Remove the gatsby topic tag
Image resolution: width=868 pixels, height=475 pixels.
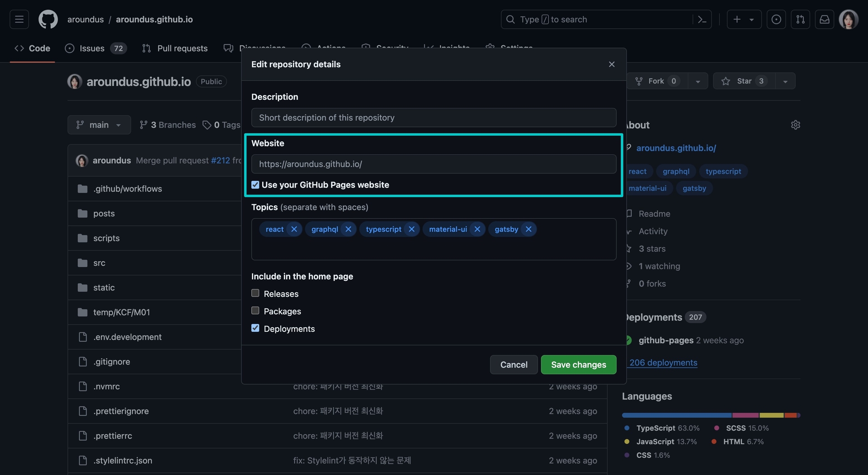528,229
